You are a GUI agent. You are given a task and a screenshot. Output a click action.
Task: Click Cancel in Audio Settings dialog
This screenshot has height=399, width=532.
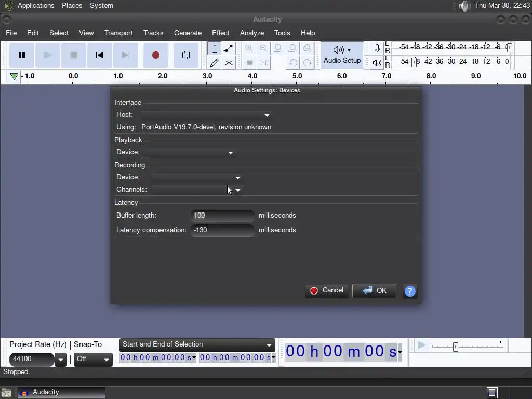(327, 291)
